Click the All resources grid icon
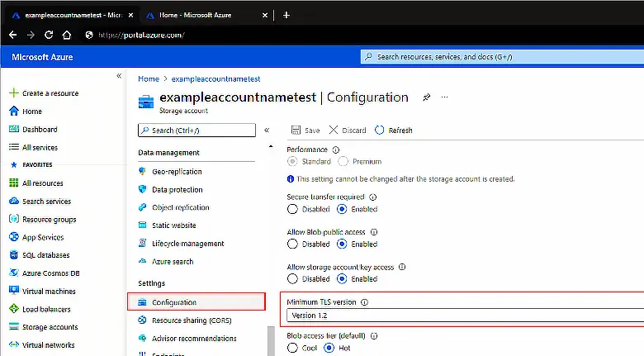The width and height of the screenshot is (644, 356). [14, 183]
